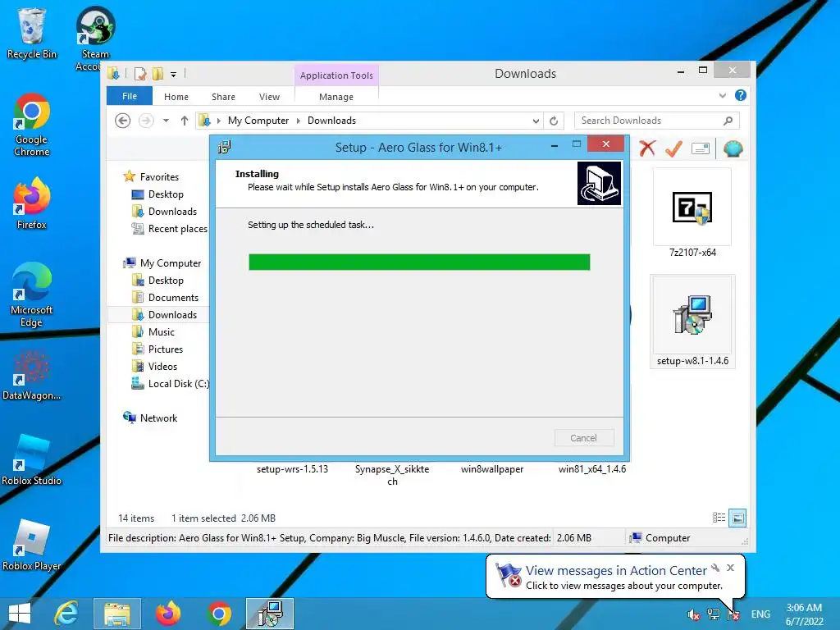
Task: Click Downloads in the address bar path
Action: pyautogui.click(x=331, y=121)
